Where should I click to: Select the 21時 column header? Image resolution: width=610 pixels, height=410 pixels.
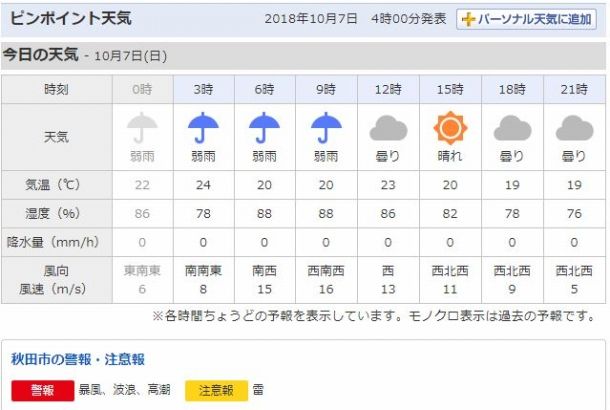click(574, 89)
